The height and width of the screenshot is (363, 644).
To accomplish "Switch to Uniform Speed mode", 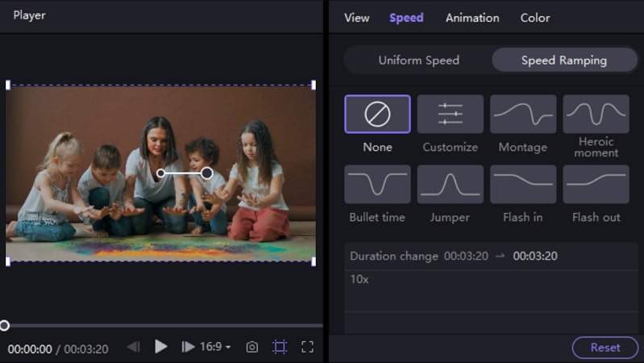I will (418, 60).
